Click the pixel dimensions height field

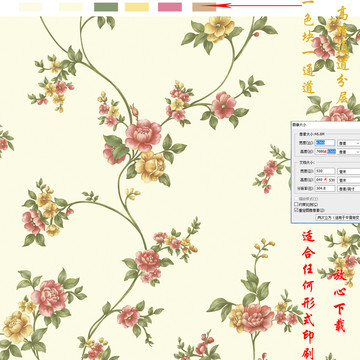tap(325, 152)
